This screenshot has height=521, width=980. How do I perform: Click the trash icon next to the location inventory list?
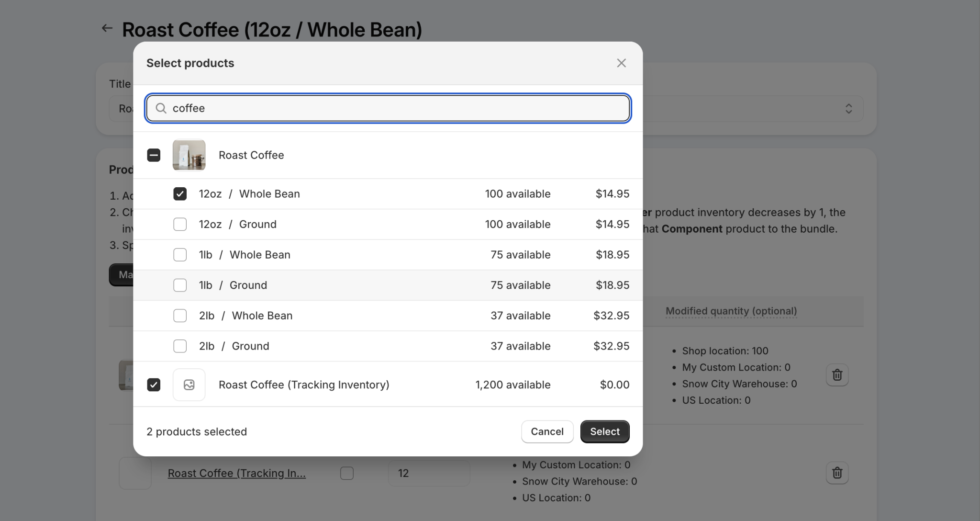point(837,375)
